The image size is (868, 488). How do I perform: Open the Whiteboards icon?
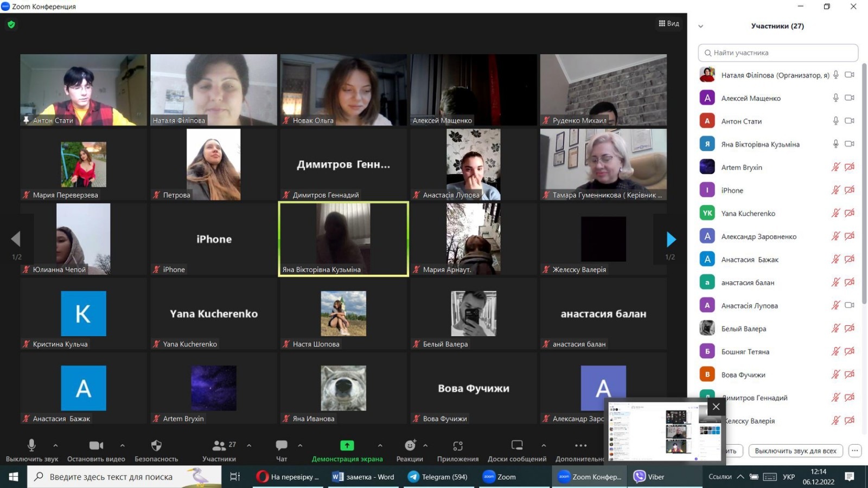pos(516,446)
